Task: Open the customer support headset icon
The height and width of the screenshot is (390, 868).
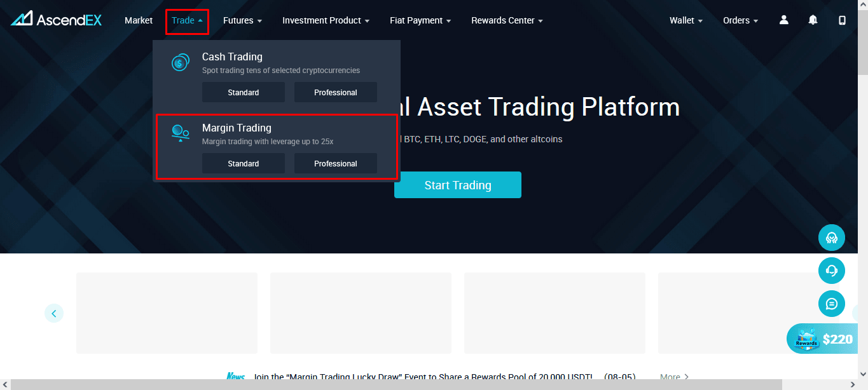Action: point(831,271)
